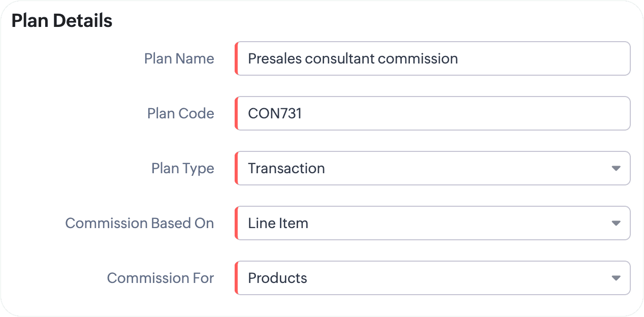644x317 pixels.
Task: Click the 'Plan Details' heading
Action: pyautogui.click(x=62, y=21)
